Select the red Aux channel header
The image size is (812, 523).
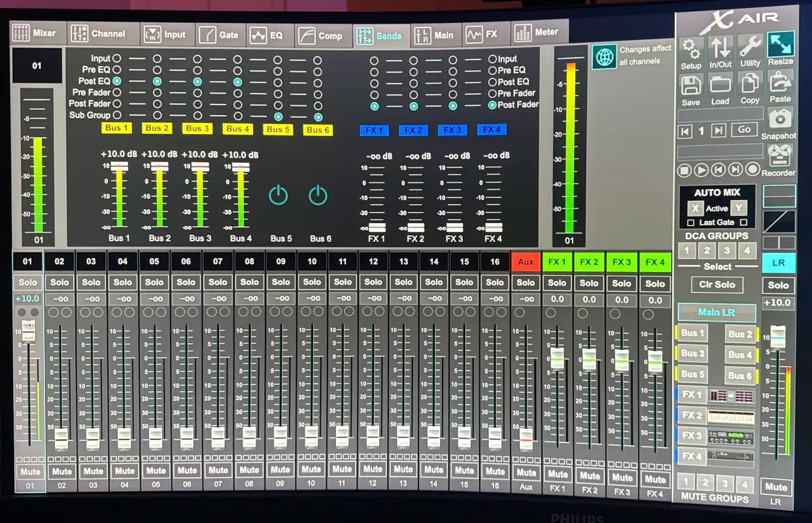point(526,261)
